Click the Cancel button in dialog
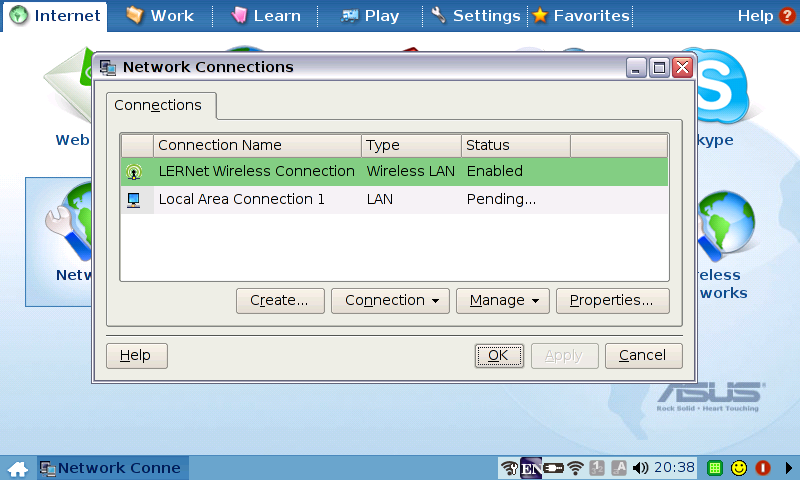Image resolution: width=800 pixels, height=480 pixels. click(x=643, y=356)
